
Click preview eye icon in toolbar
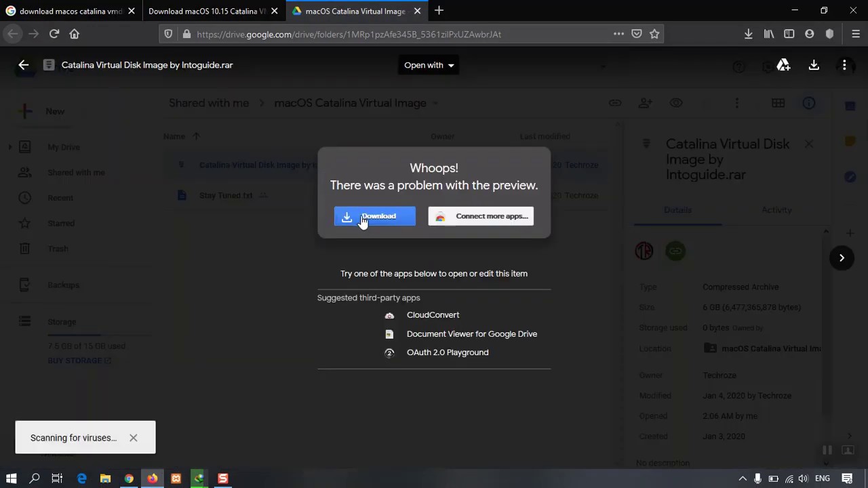click(x=676, y=103)
